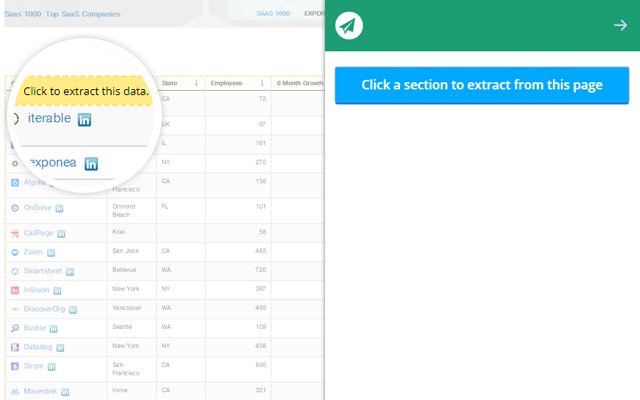This screenshot has width=640, height=400.
Task: Click the Stripe company logo icon
Action: click(15, 366)
